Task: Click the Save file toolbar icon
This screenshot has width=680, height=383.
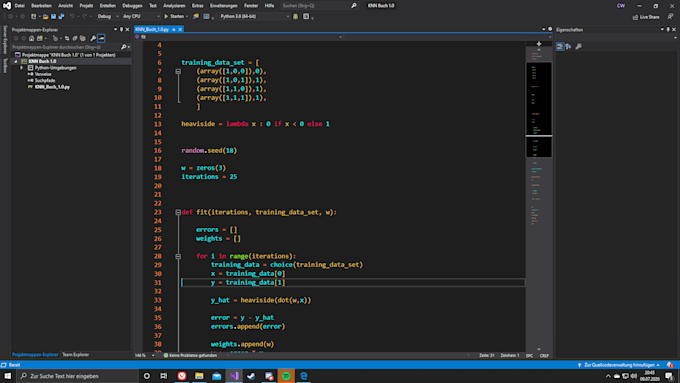Action: pyautogui.click(x=53, y=16)
